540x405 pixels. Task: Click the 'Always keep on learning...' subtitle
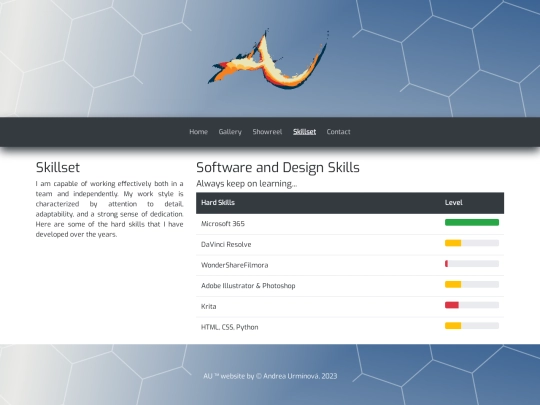pyautogui.click(x=247, y=184)
